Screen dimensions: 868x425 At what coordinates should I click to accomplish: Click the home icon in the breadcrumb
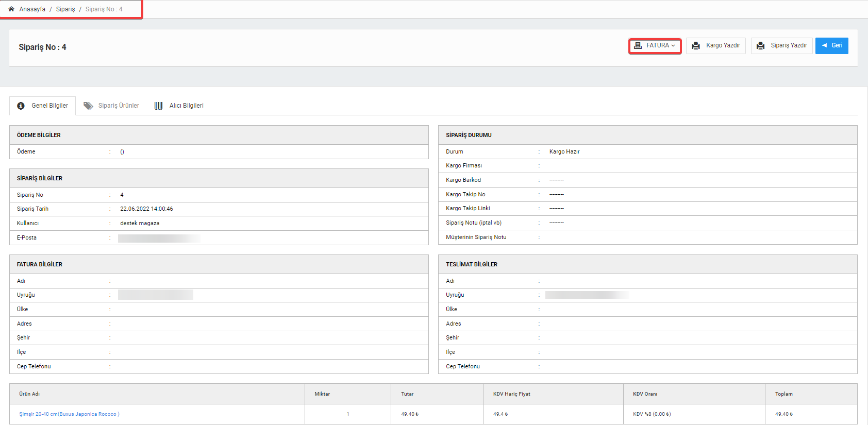[x=11, y=9]
